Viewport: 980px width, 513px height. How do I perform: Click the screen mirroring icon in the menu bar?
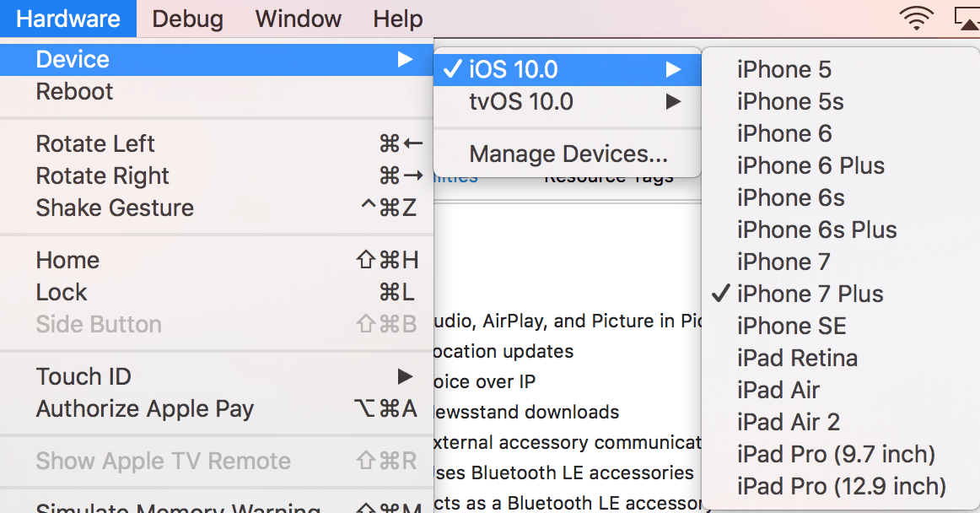pyautogui.click(x=968, y=17)
